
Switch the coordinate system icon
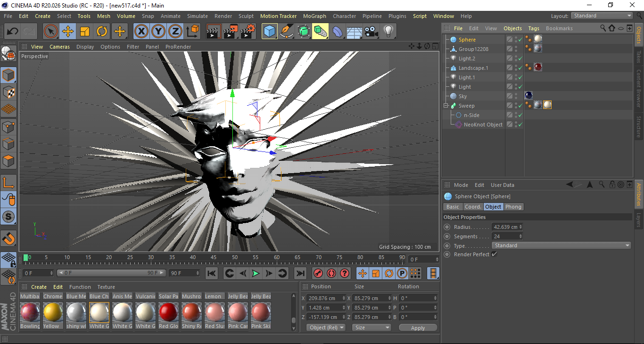click(193, 32)
